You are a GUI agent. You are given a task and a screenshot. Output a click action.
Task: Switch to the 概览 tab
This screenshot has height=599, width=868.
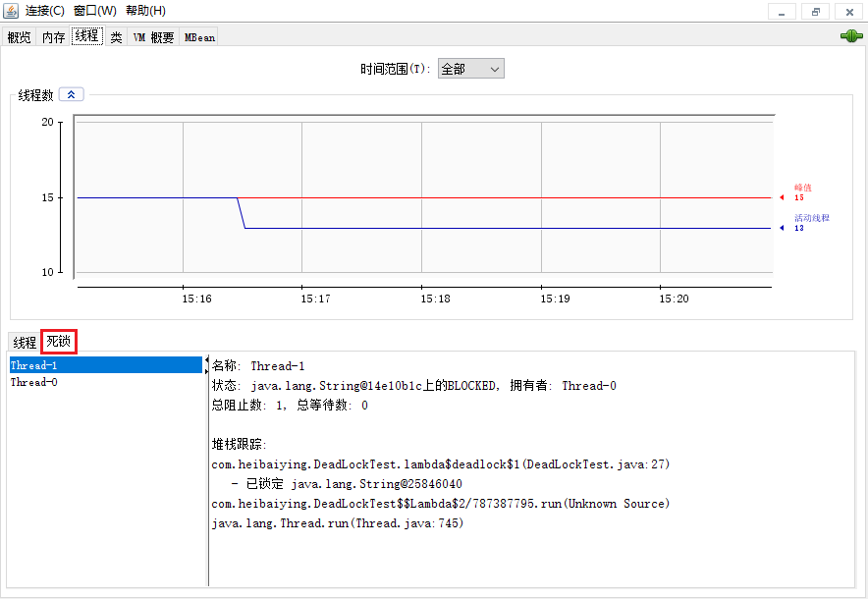(x=19, y=37)
